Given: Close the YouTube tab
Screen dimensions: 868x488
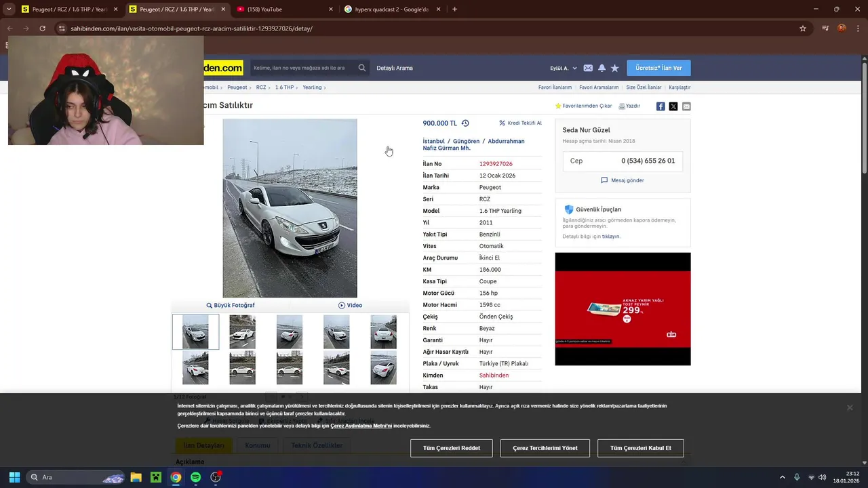Looking at the screenshot, I should click(x=331, y=9).
